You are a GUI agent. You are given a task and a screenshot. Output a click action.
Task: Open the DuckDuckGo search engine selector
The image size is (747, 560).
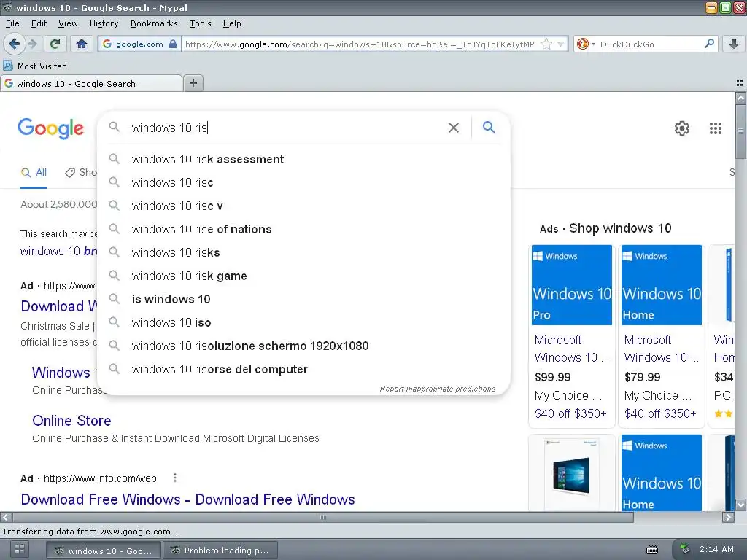pos(586,44)
